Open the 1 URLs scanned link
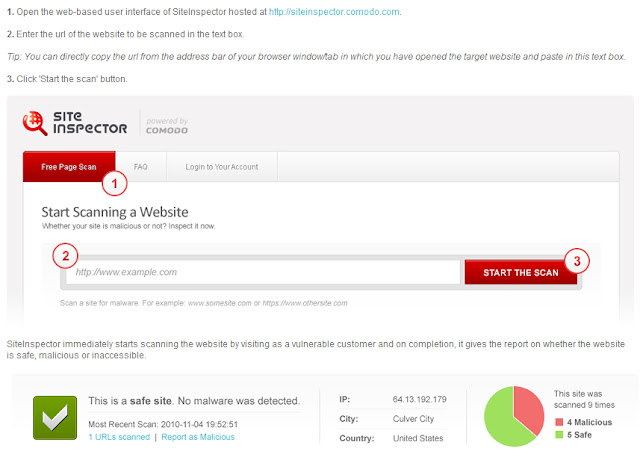Screen dimensions: 640x460 point(119,437)
